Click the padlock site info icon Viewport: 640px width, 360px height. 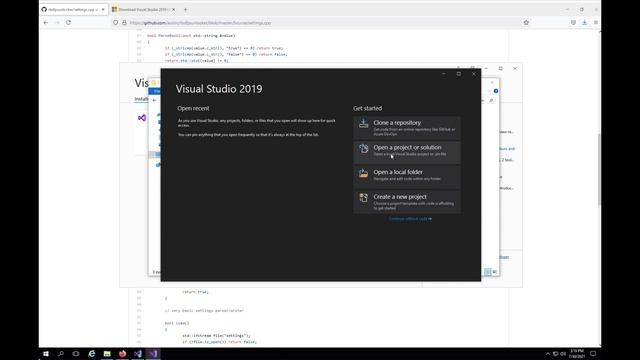124,23
